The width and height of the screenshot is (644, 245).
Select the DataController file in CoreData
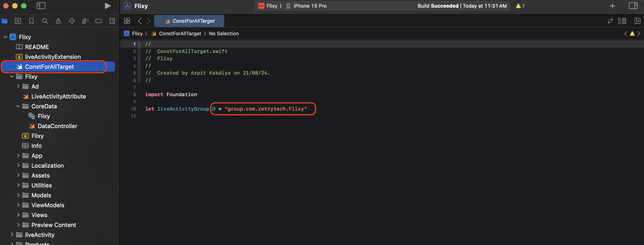coord(57,126)
